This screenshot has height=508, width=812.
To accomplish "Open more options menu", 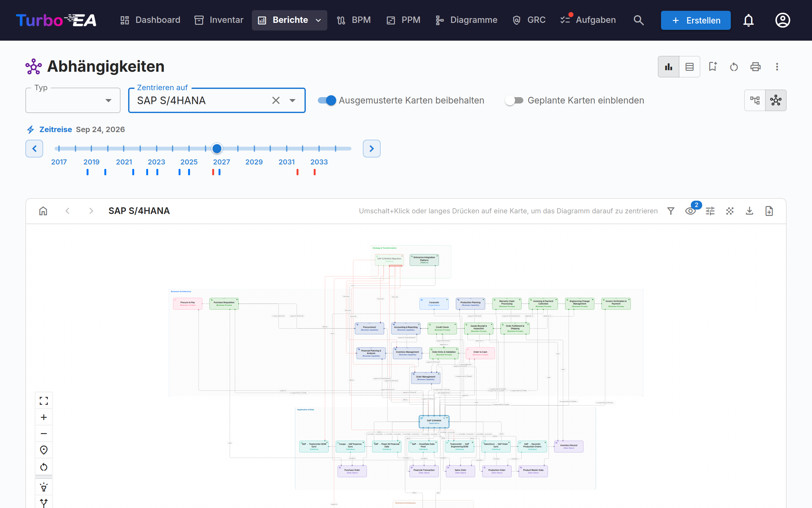I will (x=777, y=67).
